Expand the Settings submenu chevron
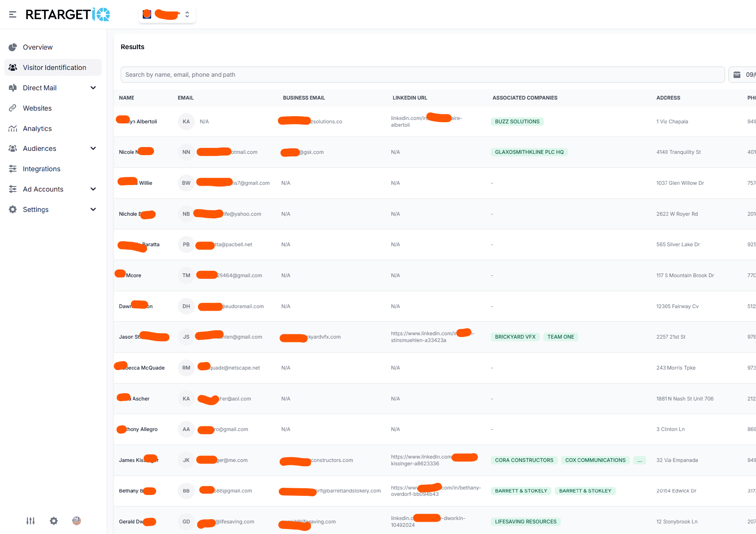Image resolution: width=756 pixels, height=534 pixels. click(x=93, y=209)
